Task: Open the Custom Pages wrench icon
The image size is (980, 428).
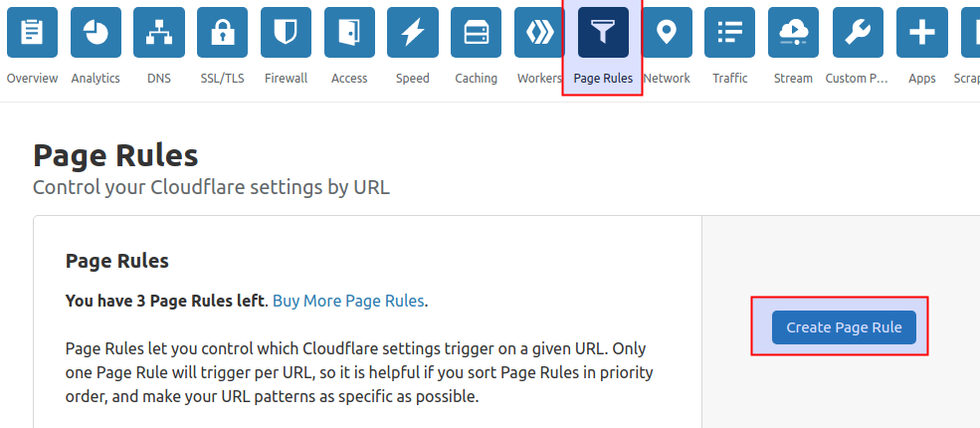Action: (859, 33)
